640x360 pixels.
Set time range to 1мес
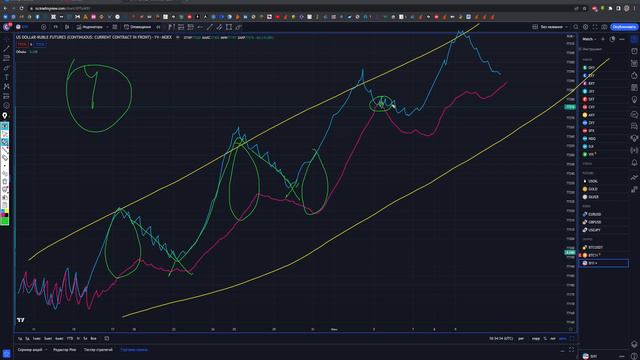tap(37, 338)
